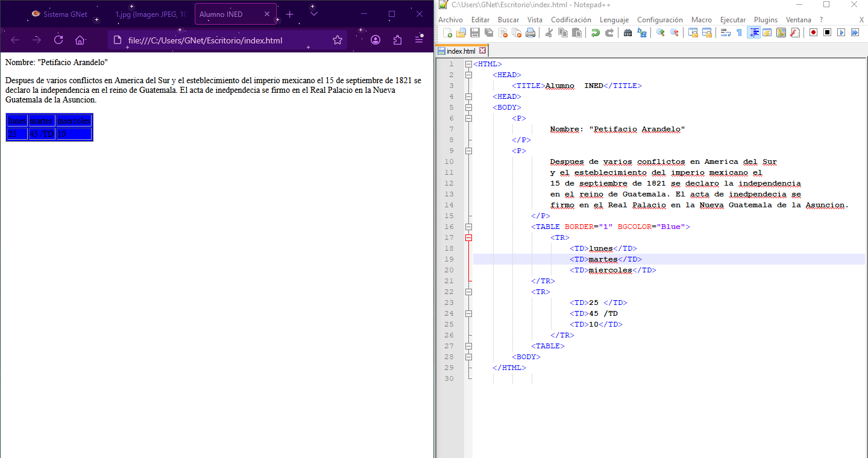This screenshot has width=868, height=458.
Task: Click the blue table cell "miercoles"
Action: [x=74, y=121]
